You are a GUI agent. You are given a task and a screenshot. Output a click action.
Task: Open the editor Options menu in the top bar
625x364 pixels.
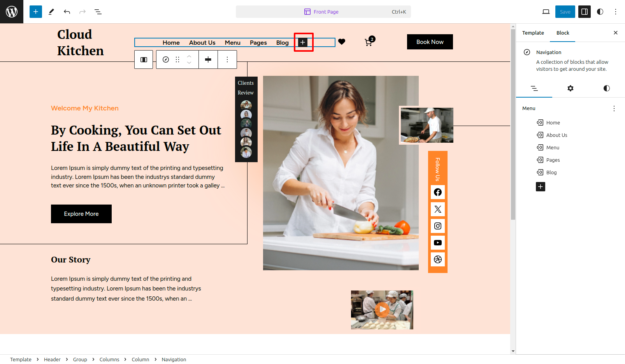click(x=615, y=12)
